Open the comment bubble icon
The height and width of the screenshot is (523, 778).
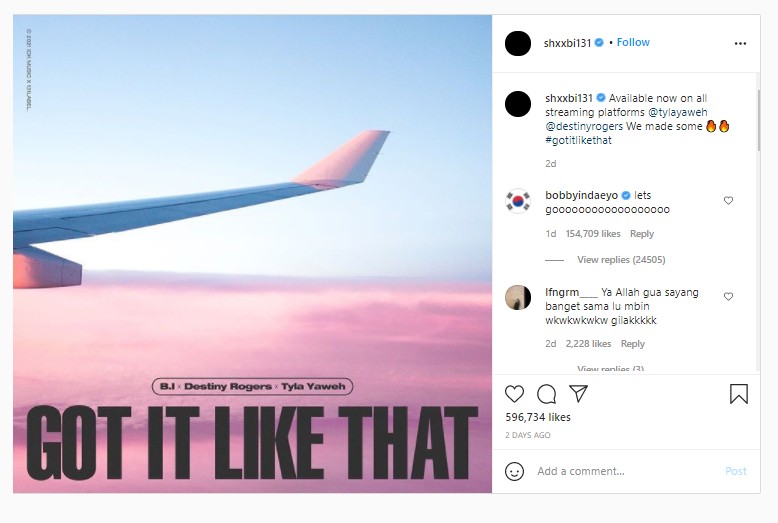tap(547, 394)
